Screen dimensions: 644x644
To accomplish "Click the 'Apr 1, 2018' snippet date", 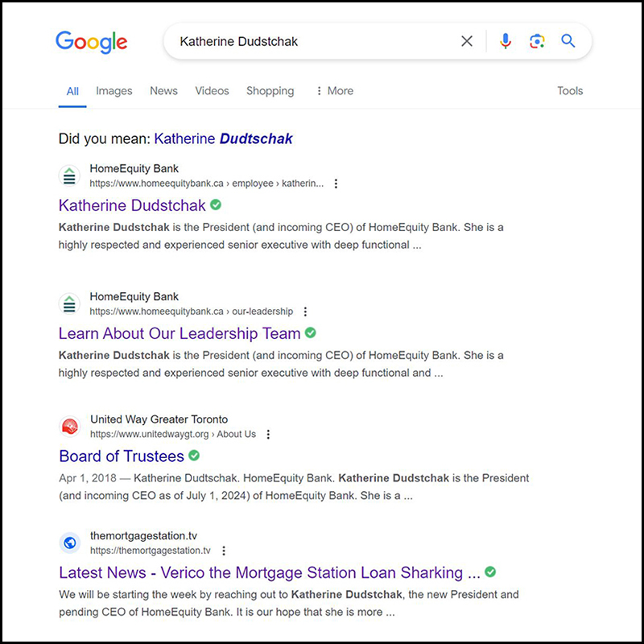I will coord(88,478).
